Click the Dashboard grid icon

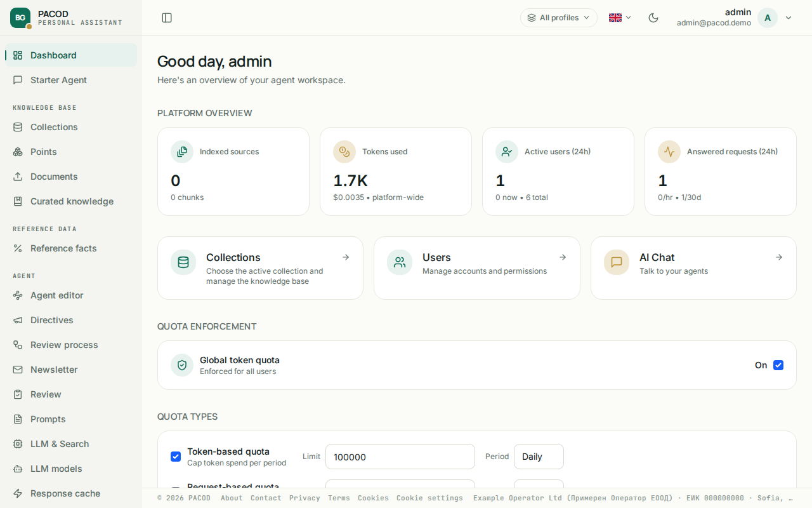tap(18, 55)
